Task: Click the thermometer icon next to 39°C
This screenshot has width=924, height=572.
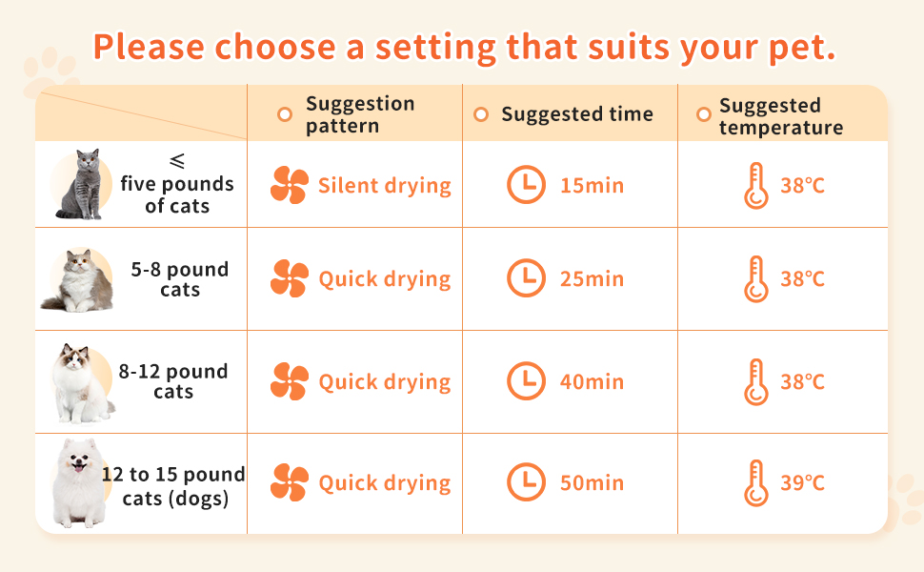Action: click(755, 482)
